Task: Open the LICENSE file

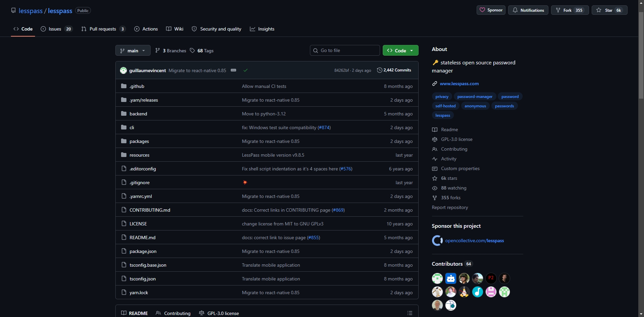Action: [x=138, y=224]
